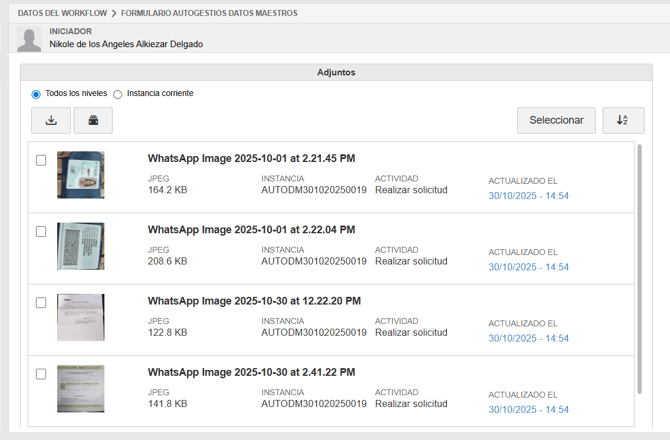
Task: Click the download attachments icon button
Action: point(51,121)
